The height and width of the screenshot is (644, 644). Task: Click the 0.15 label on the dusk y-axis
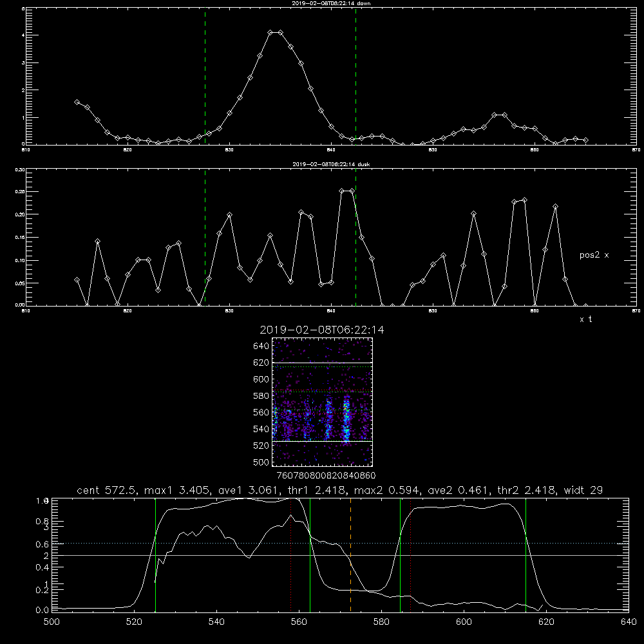coord(20,238)
